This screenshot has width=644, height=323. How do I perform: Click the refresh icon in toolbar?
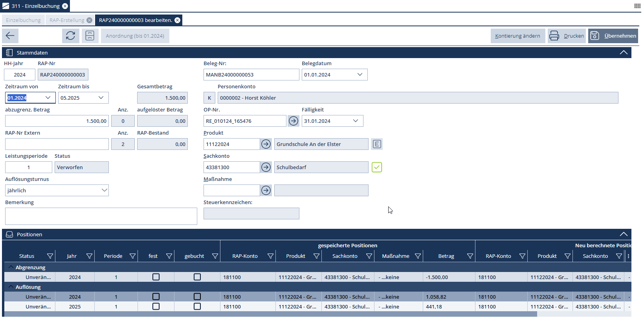pos(70,36)
